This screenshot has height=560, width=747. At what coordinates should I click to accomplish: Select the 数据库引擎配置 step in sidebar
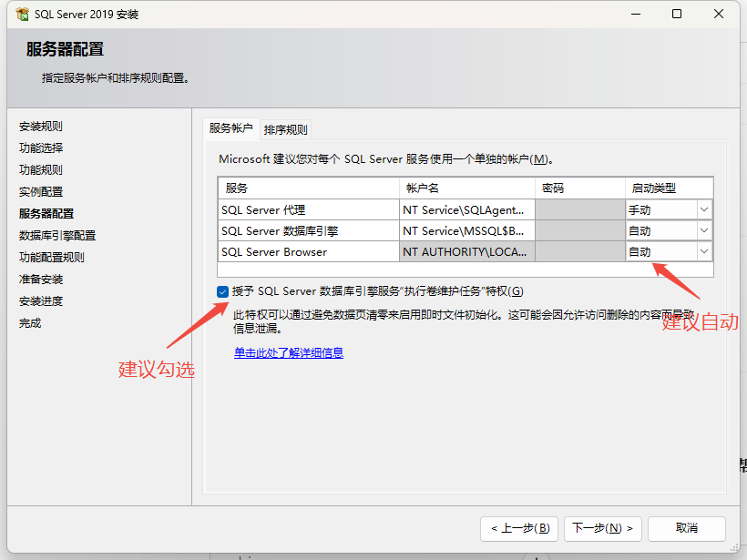pyautogui.click(x=57, y=236)
